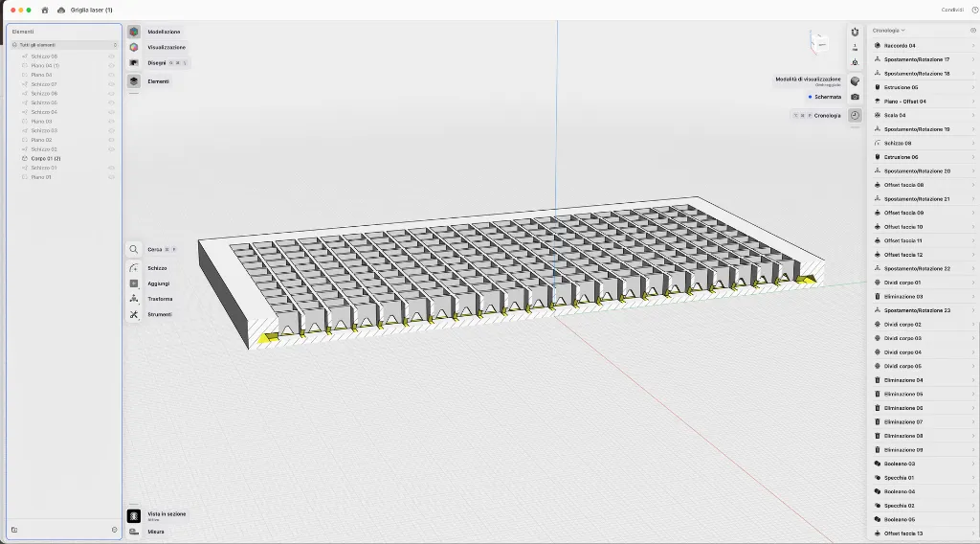The height and width of the screenshot is (544, 980).
Task: Toggle the eye icon for Schizzo 01
Action: click(x=111, y=168)
